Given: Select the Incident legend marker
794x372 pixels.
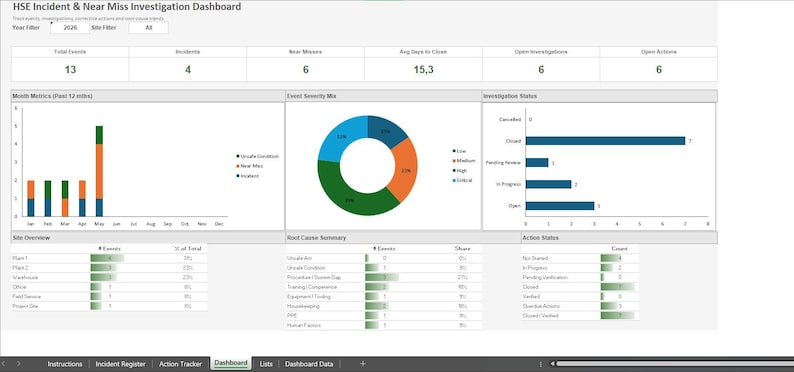Looking at the screenshot, I should click(x=237, y=176).
